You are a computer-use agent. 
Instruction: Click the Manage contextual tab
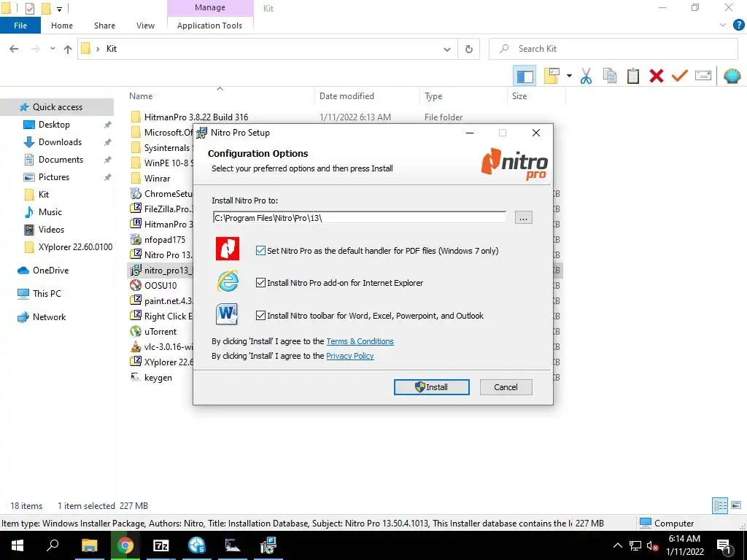[210, 8]
